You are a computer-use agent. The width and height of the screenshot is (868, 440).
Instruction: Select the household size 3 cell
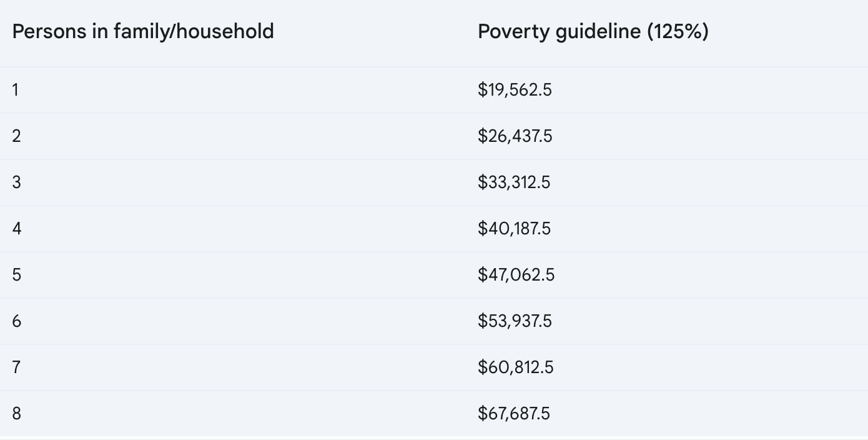pyautogui.click(x=16, y=182)
